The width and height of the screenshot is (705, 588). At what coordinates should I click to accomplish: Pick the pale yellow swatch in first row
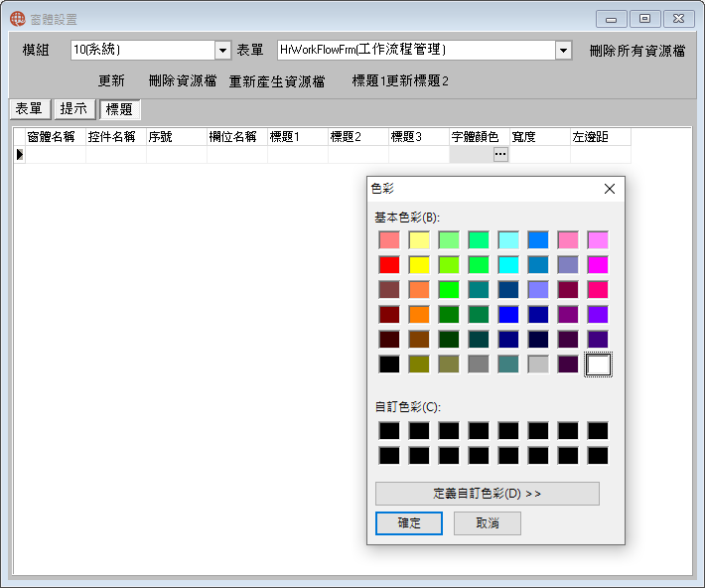click(x=419, y=239)
